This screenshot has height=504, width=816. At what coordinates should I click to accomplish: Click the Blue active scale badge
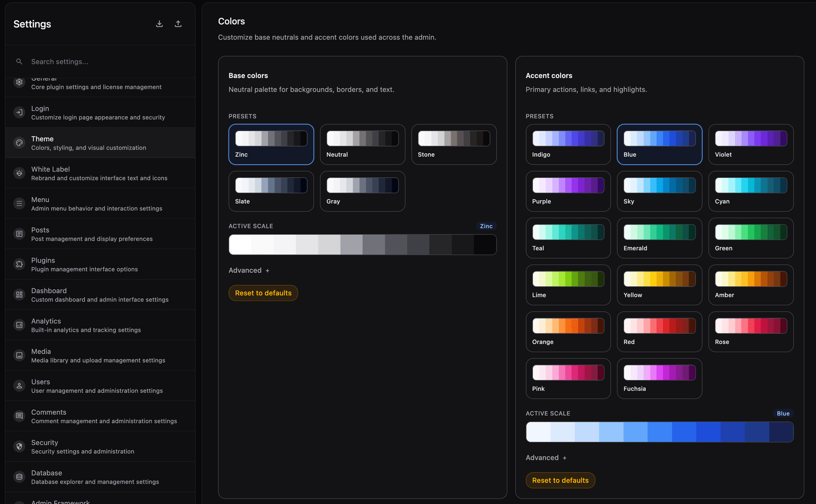(x=783, y=414)
